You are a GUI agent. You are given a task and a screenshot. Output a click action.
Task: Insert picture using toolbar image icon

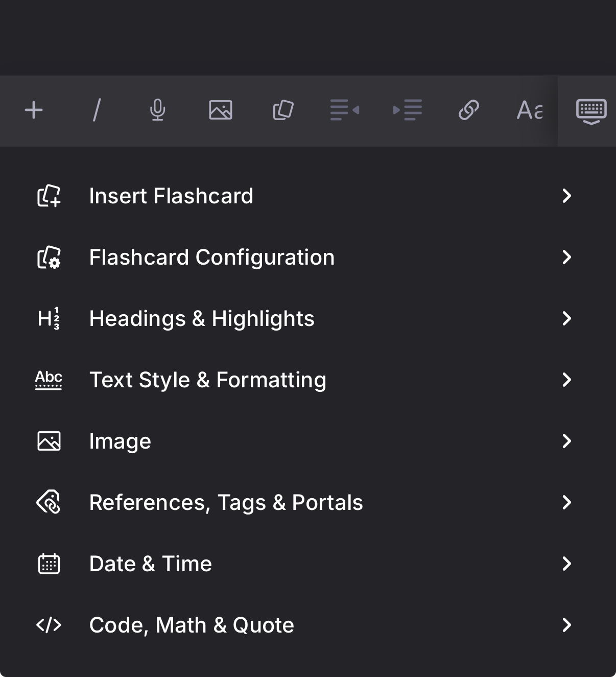[221, 110]
